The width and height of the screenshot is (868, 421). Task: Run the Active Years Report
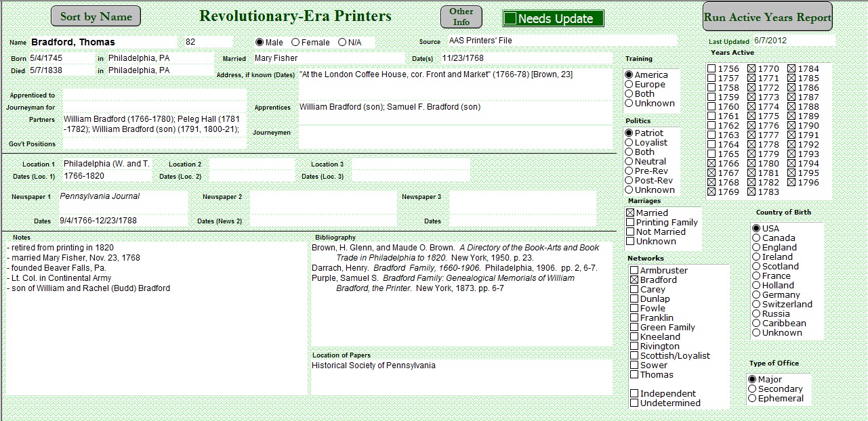tap(767, 17)
